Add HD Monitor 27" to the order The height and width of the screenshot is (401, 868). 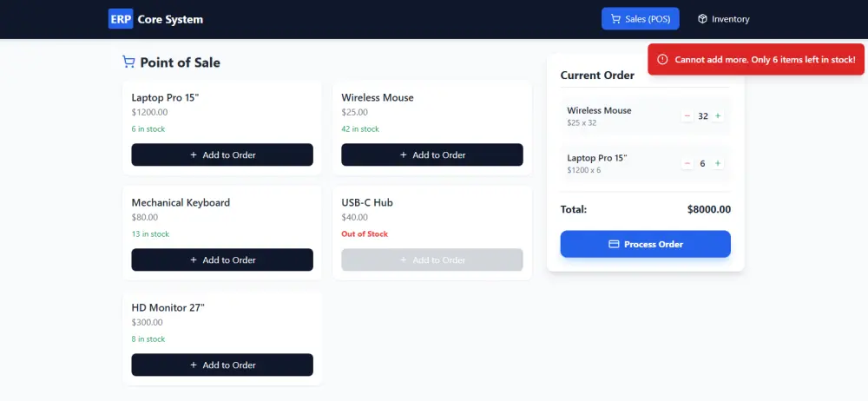(x=222, y=365)
